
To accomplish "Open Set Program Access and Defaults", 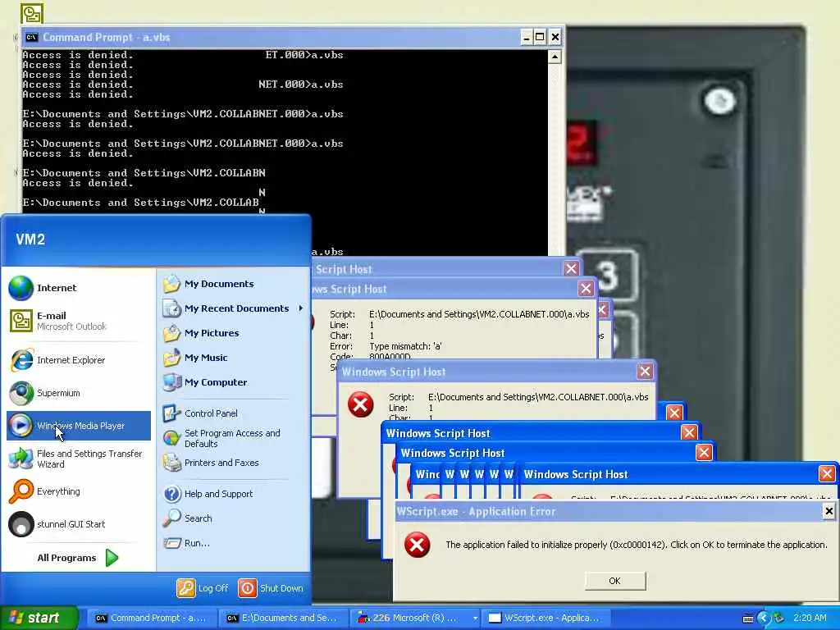I will coord(232,438).
